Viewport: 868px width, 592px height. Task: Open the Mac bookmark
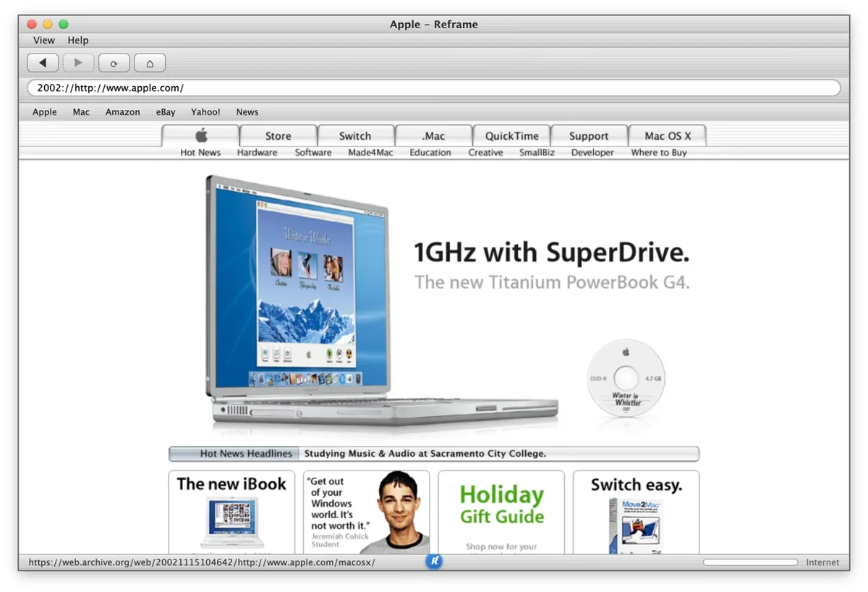81,112
